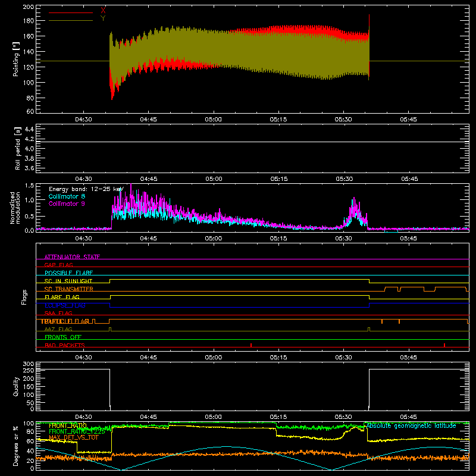476x476 pixels.
Task: Click the green 'FRONTS_OFF' flag label
Action: (x=63, y=337)
